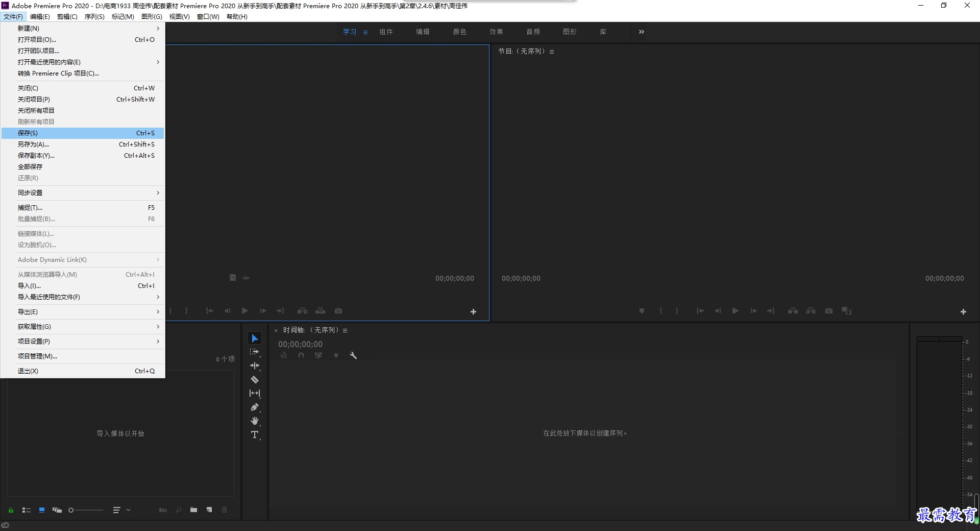Switch project panel to Icon View
The width and height of the screenshot is (980, 531).
click(x=42, y=510)
